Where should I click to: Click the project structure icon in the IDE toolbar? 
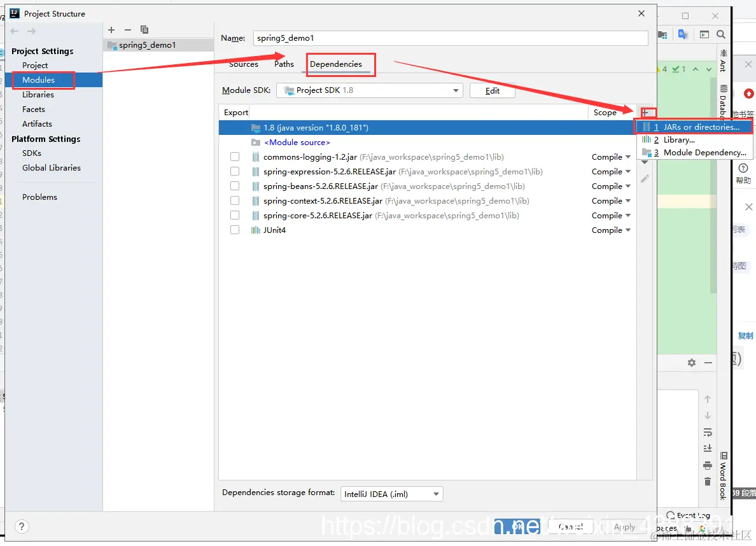click(662, 35)
